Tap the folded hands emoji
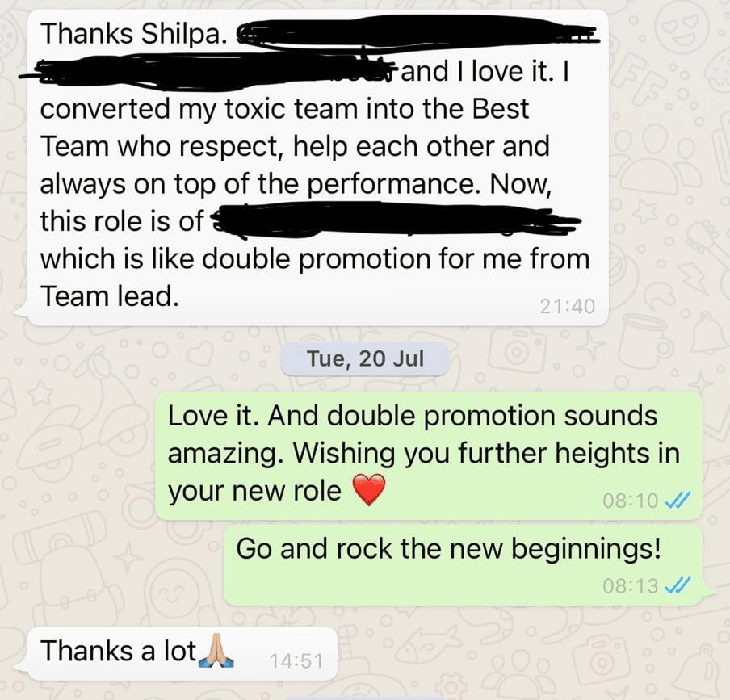Viewport: 730px width, 700px height. pos(216,651)
